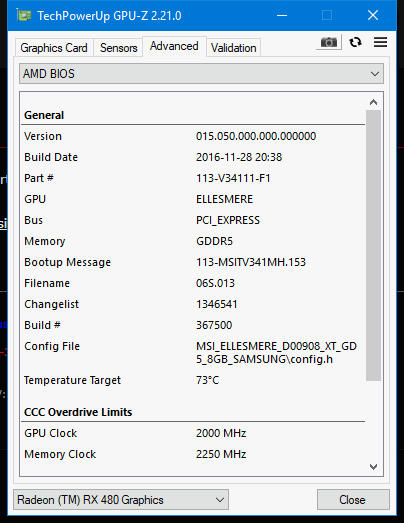The image size is (404, 523).
Task: Click temperature target 73°C
Action: [208, 380]
